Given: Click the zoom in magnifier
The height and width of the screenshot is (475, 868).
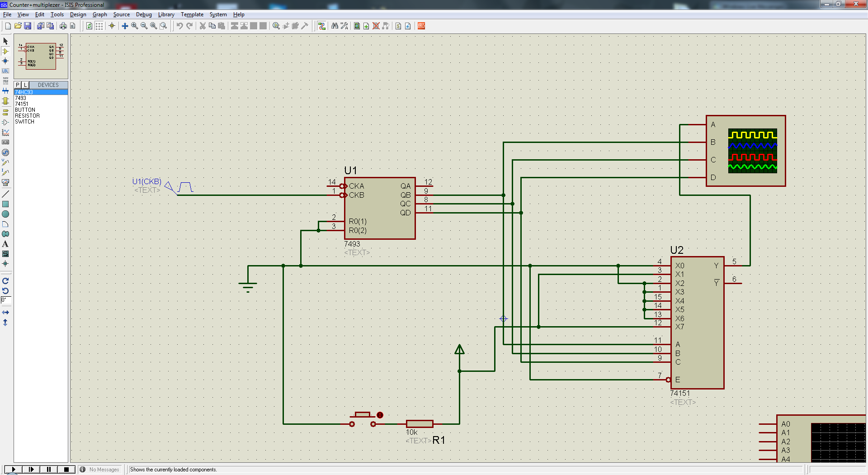Looking at the screenshot, I should 134,26.
